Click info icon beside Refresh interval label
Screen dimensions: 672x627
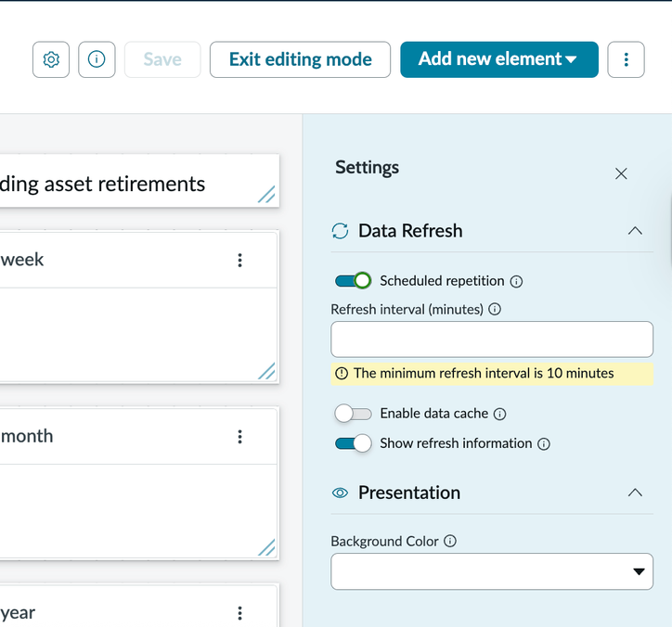[495, 310]
